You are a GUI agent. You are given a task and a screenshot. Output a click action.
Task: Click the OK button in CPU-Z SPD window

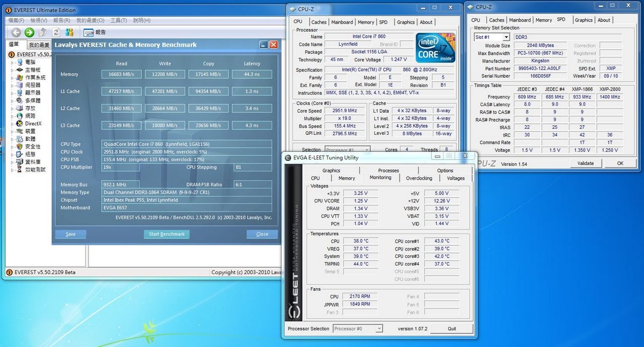tap(620, 163)
